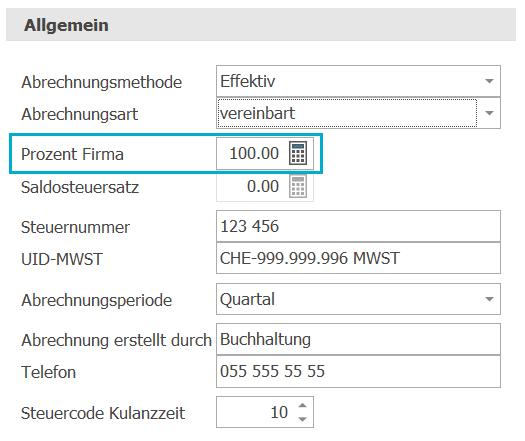Expand the Abrechnungsart dropdown arrow
The height and width of the screenshot is (441, 525).
pyautogui.click(x=489, y=113)
